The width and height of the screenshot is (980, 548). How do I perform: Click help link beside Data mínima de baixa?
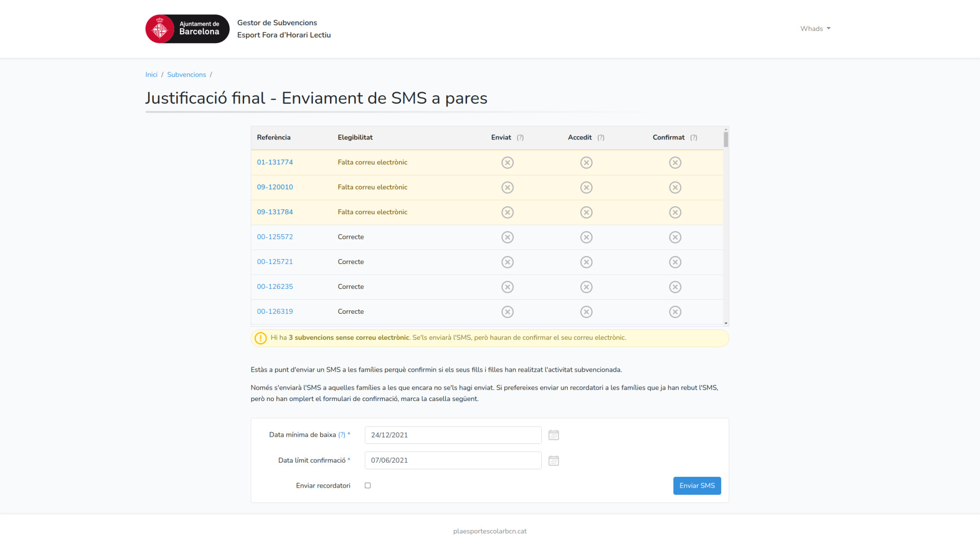click(341, 435)
